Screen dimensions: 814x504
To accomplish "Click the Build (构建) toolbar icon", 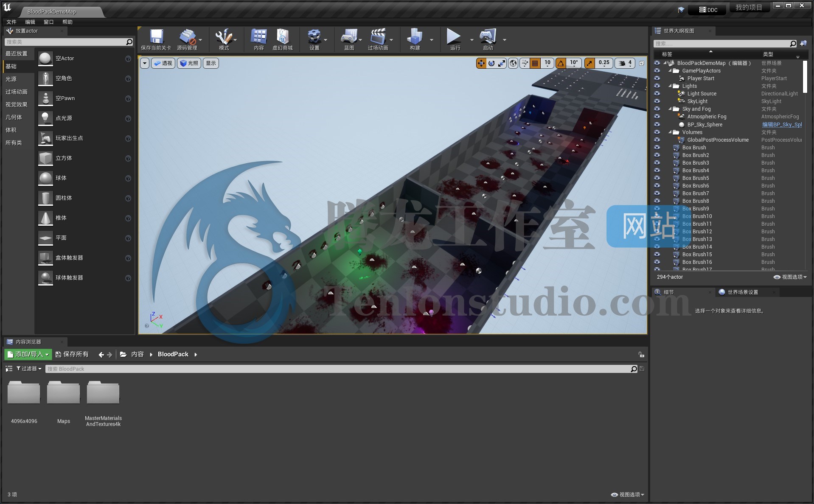I will tap(415, 37).
